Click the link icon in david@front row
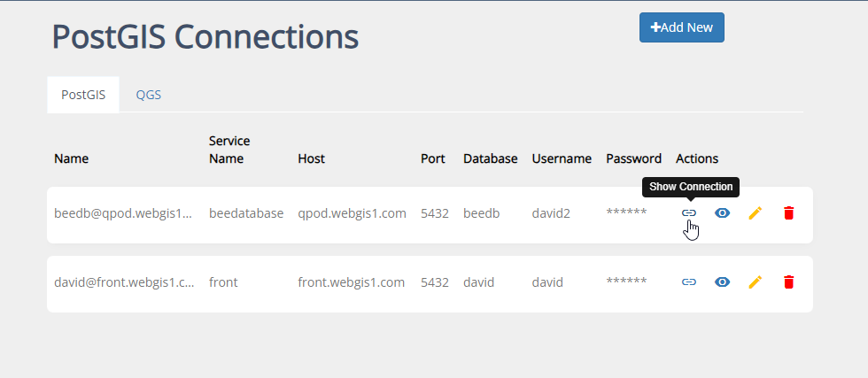This screenshot has height=378, width=868. tap(688, 282)
